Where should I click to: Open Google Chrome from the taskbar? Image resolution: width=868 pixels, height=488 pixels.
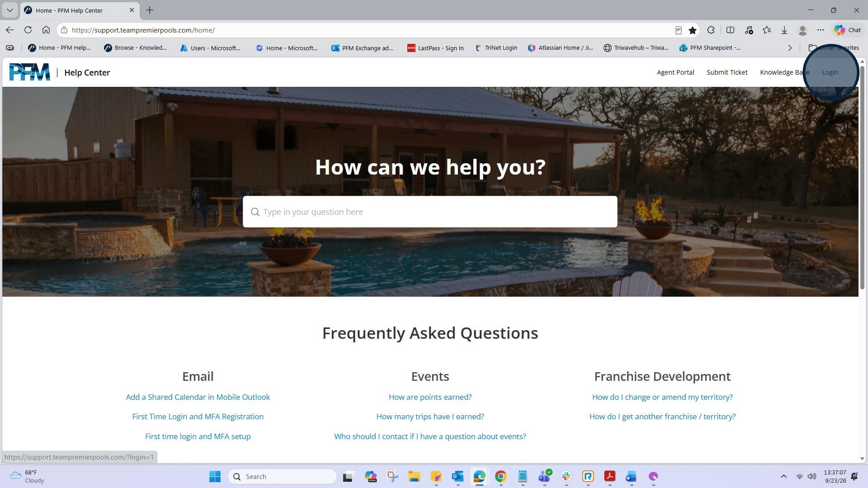pyautogui.click(x=501, y=476)
